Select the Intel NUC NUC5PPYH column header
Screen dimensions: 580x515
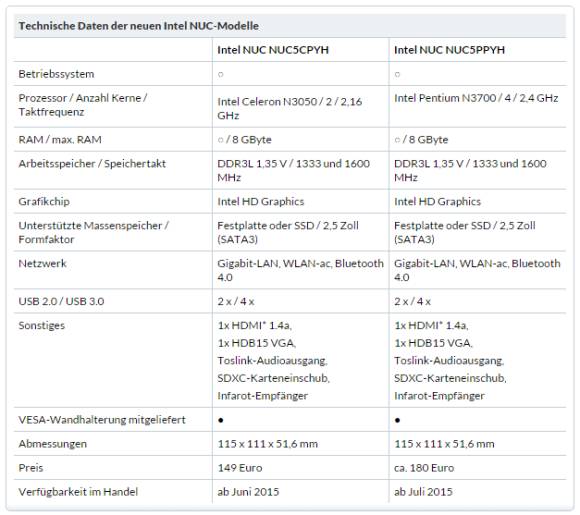[x=449, y=50]
